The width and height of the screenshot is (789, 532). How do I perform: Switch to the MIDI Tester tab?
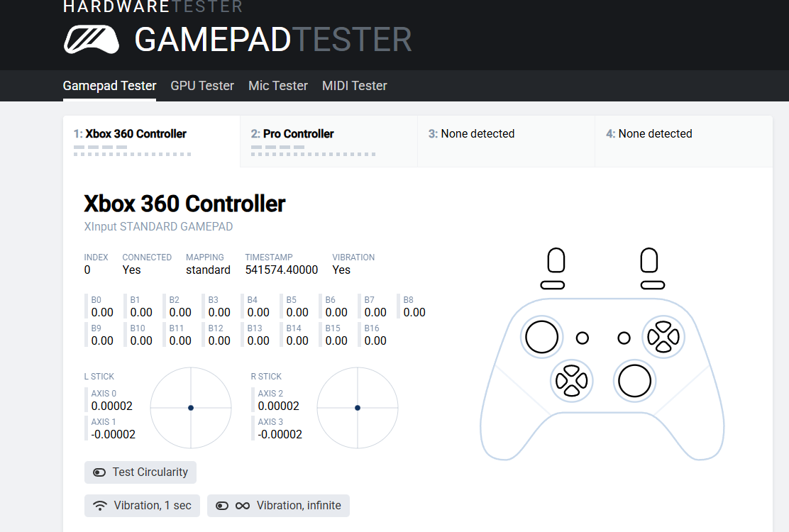354,86
